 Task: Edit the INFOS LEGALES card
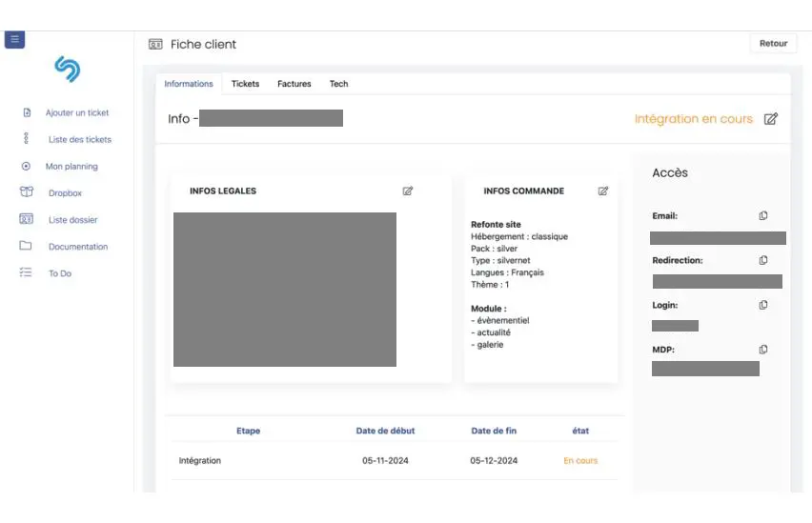point(408,191)
